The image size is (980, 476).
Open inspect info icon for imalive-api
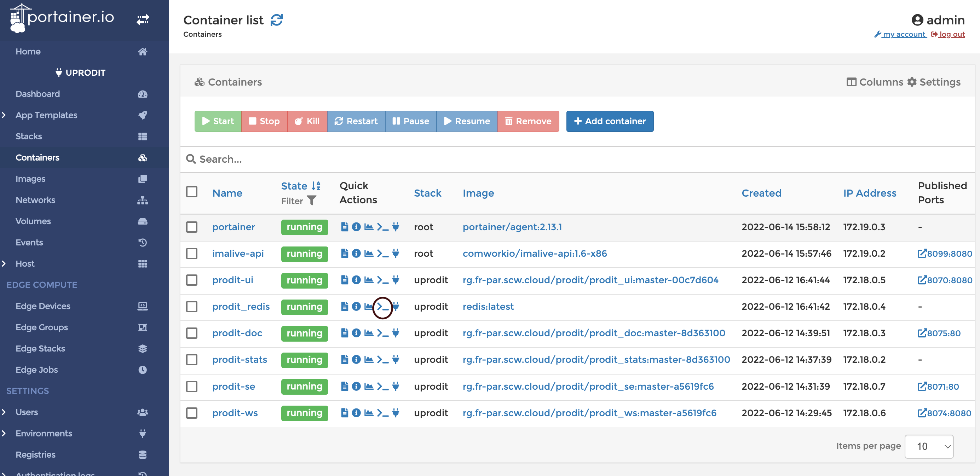356,254
